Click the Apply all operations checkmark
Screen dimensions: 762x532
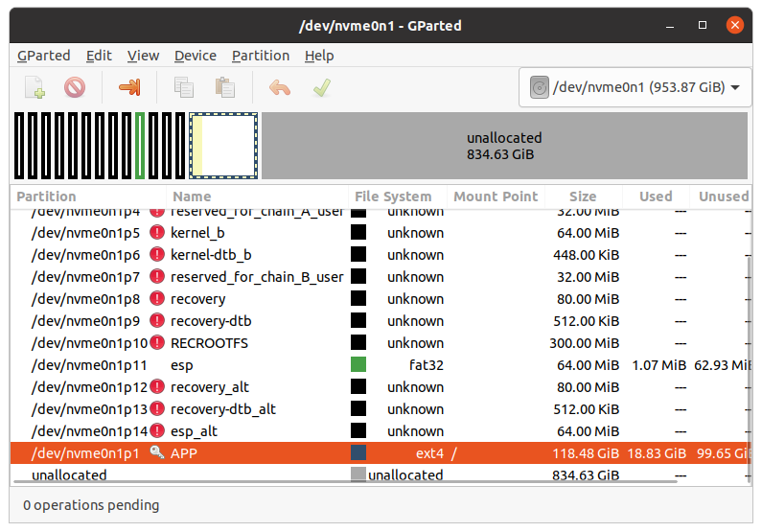click(x=322, y=88)
